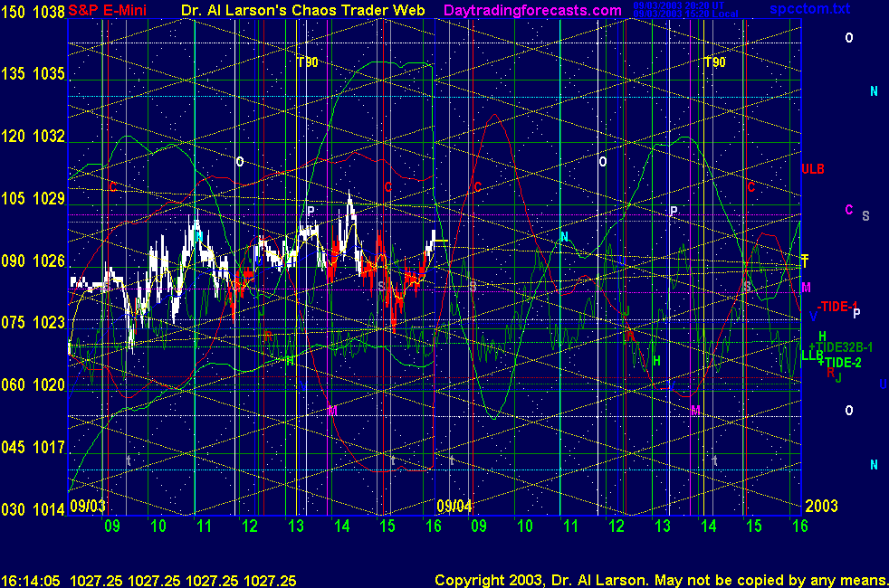Click the green "J" marker below +TIDE-2
The width and height of the screenshot is (889, 588).
pyautogui.click(x=838, y=377)
